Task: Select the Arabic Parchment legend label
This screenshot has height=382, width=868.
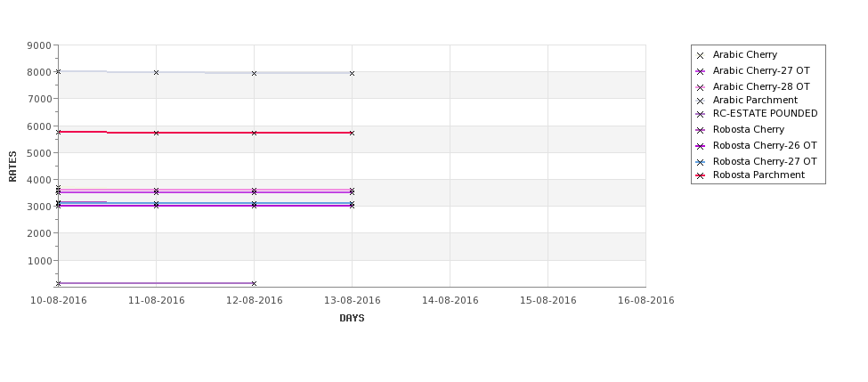Action: point(755,101)
